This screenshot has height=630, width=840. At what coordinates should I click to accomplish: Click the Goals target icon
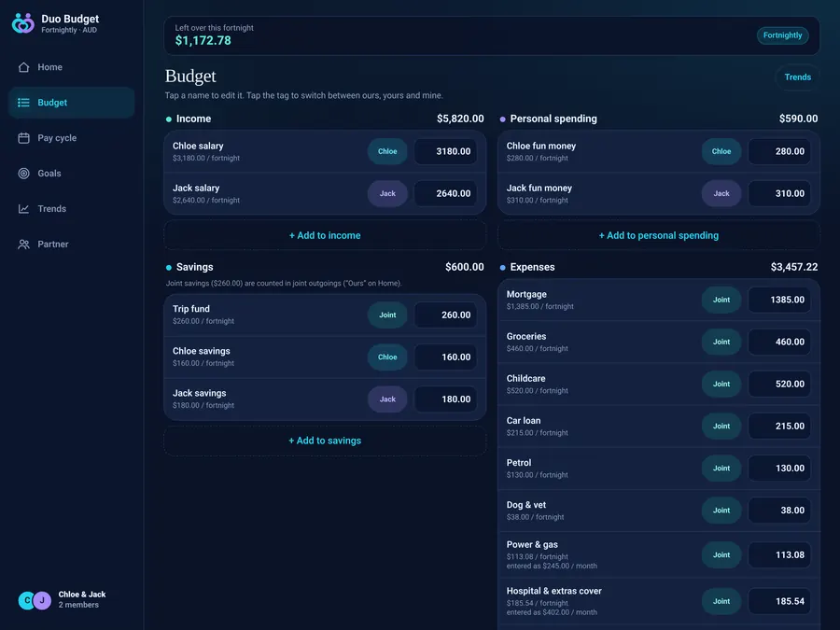pos(23,173)
